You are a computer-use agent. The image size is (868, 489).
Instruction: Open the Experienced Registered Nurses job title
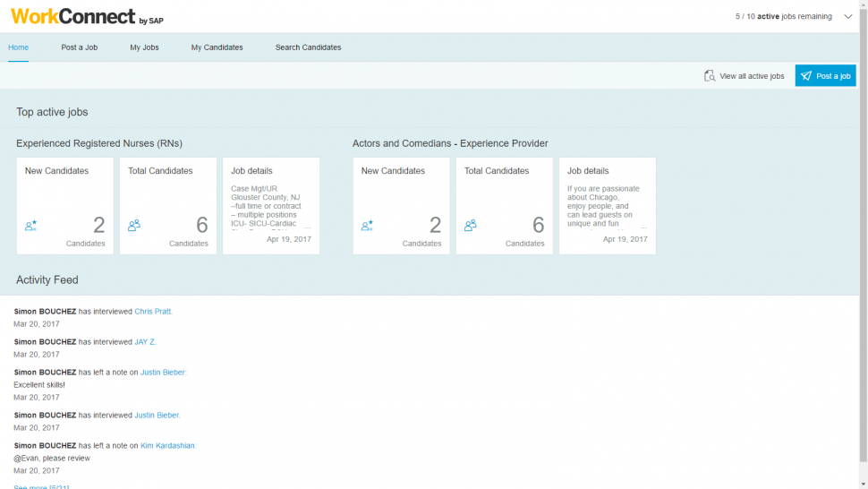click(x=99, y=143)
